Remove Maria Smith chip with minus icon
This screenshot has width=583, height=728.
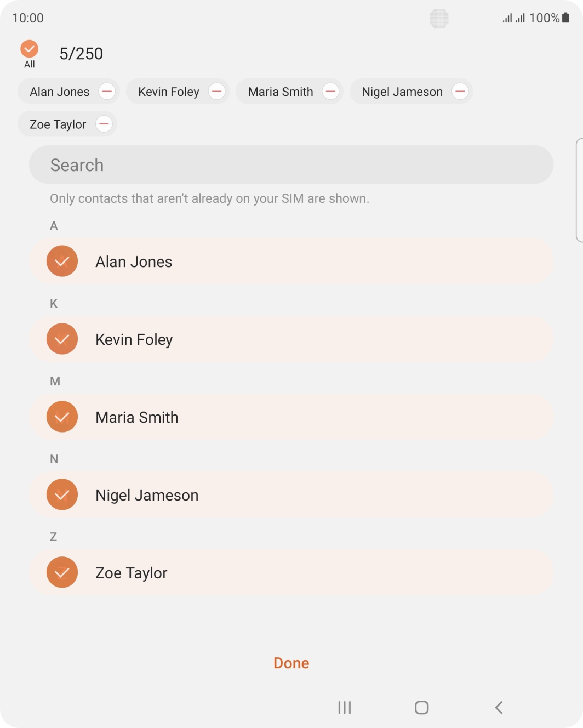click(330, 92)
